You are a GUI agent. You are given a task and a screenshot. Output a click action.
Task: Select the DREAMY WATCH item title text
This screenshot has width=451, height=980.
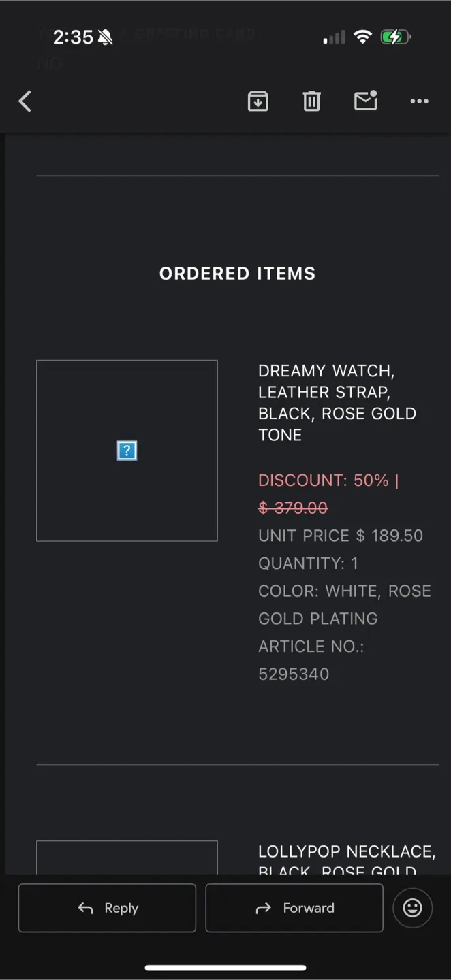[x=337, y=402]
